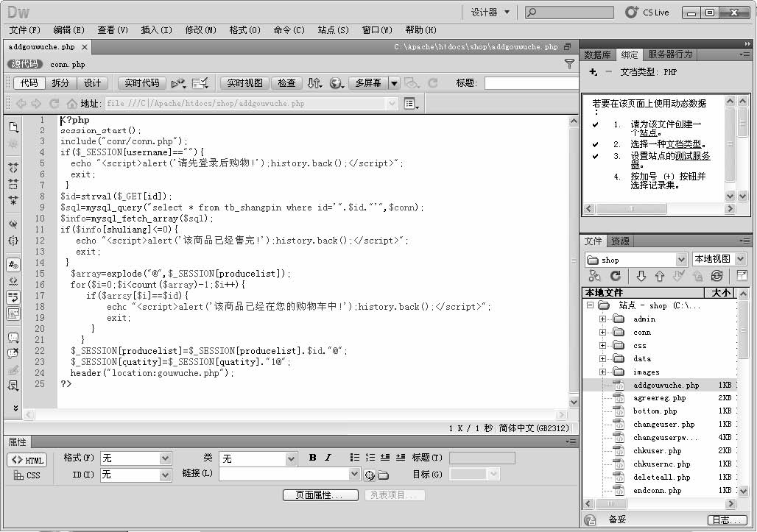This screenshot has width=757, height=532.
Task: Click the file management up-down arrows icon
Action: [x=314, y=83]
